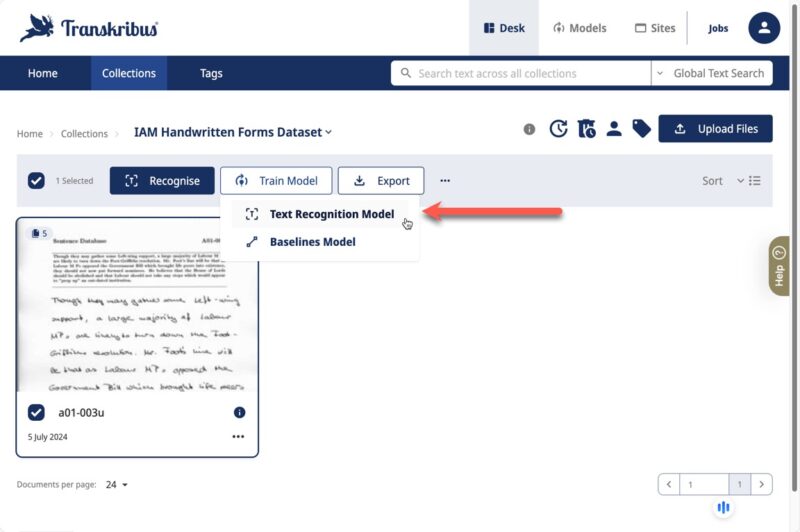The image size is (800, 532).
Task: Choose Text Recognition Model option
Action: 321,214
